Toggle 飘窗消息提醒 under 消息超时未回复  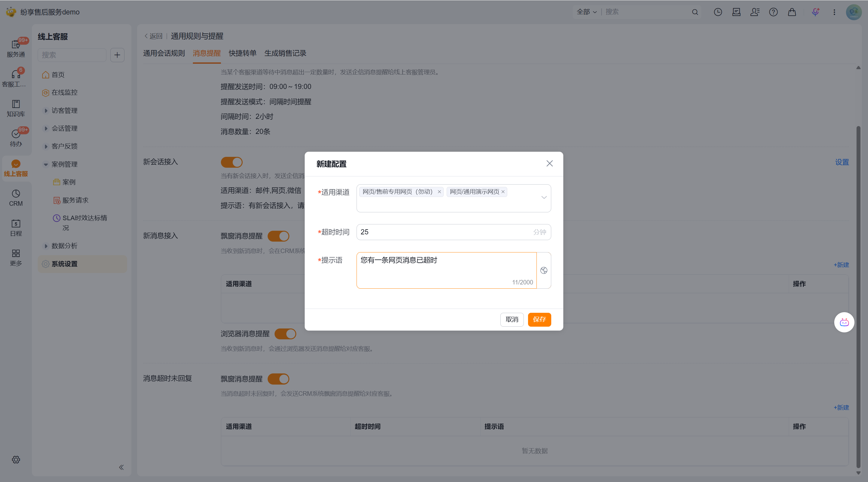click(x=278, y=379)
